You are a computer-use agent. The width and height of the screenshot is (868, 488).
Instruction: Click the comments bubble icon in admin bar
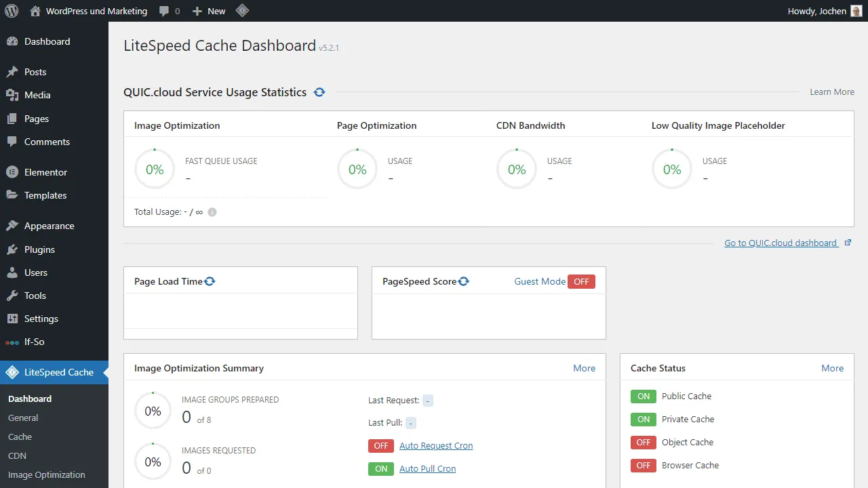tap(164, 11)
